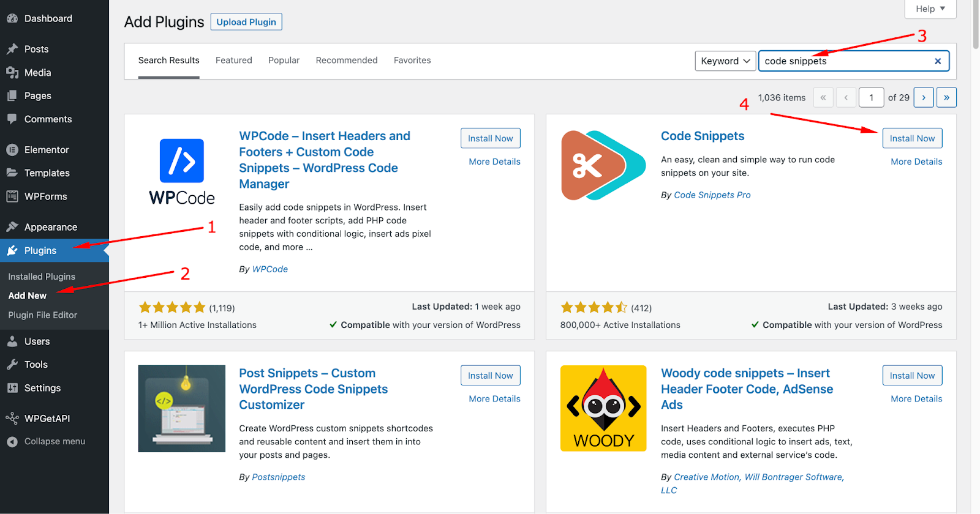Click the Upload Plugin button
980x514 pixels.
pos(246,22)
